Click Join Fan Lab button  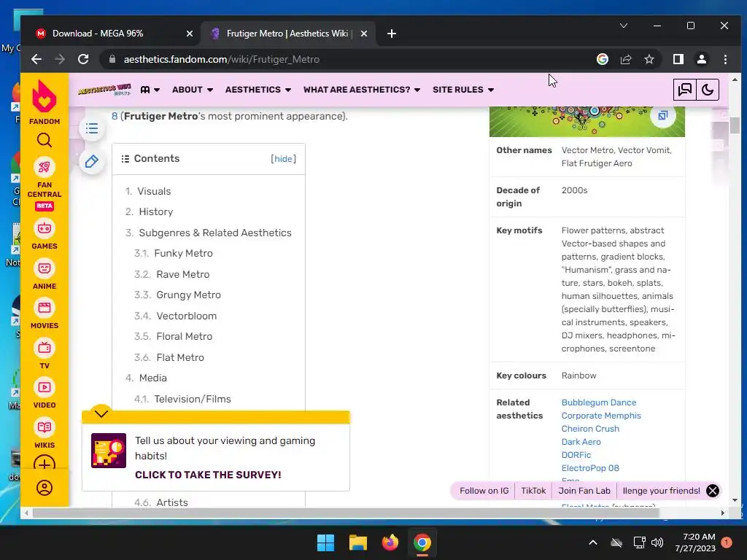(584, 491)
